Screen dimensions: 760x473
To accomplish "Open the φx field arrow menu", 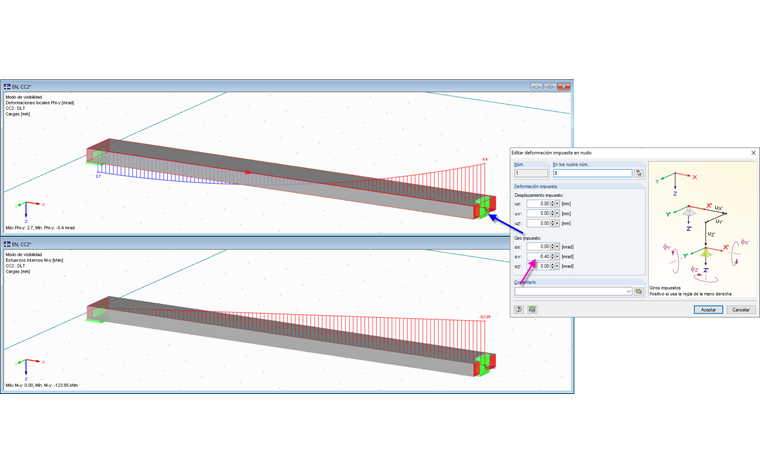I will (557, 247).
